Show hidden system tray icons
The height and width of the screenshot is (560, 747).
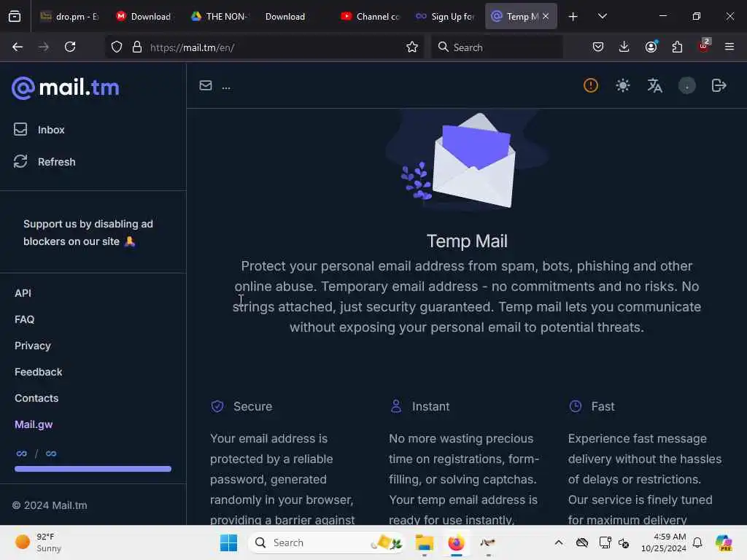click(x=559, y=542)
